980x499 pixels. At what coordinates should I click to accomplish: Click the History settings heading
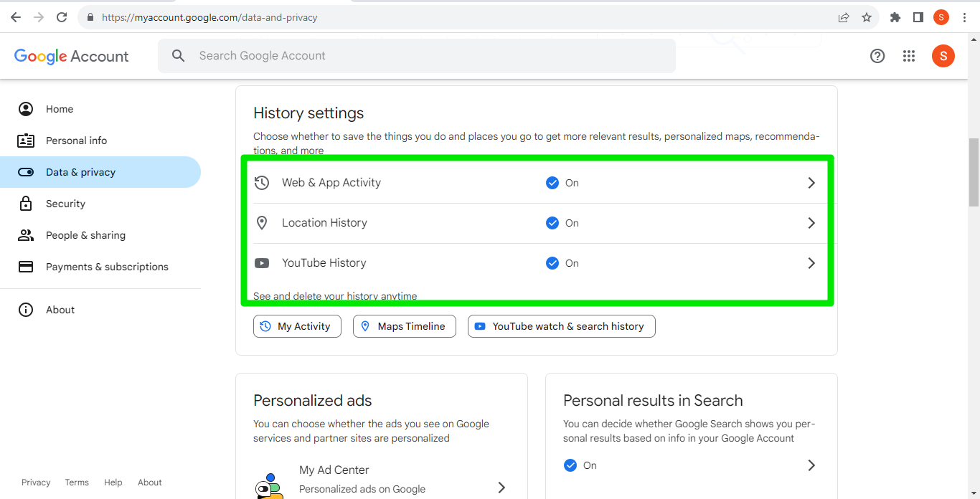coord(308,113)
